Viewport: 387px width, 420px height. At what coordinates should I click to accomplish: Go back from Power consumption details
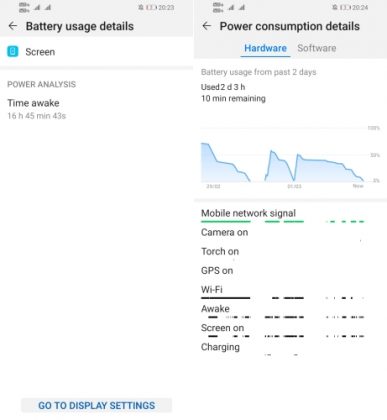point(207,26)
